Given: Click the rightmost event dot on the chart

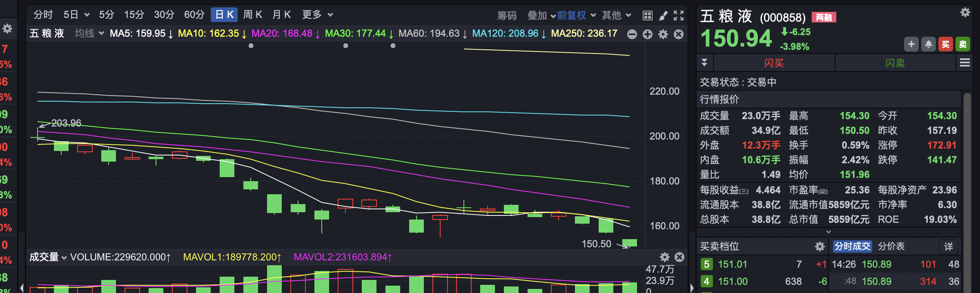Looking at the screenshot, I should (393, 46).
